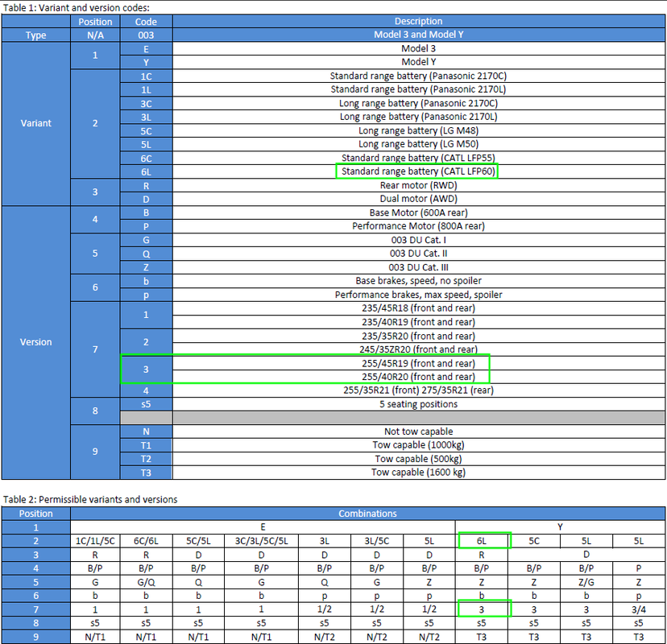Viewport: 667px width, 644px height.
Task: Click the 'Table 1: Variant and version codes:' title
Action: tap(77, 8)
